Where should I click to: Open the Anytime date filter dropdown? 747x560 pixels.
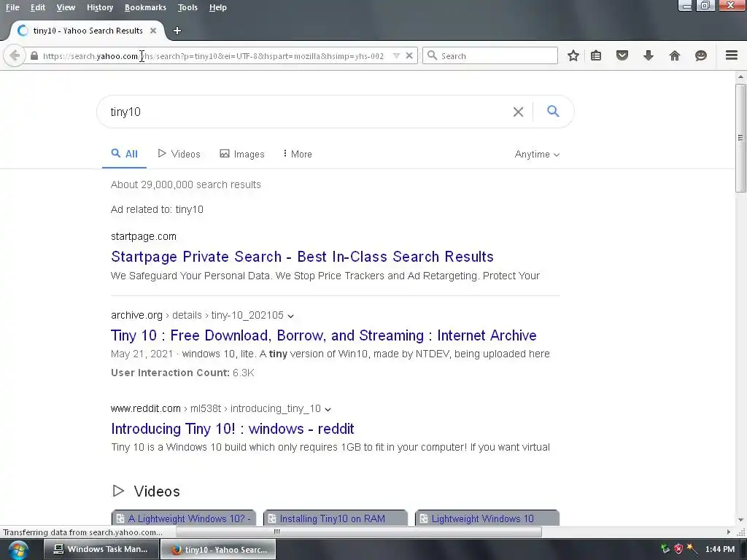537,155
